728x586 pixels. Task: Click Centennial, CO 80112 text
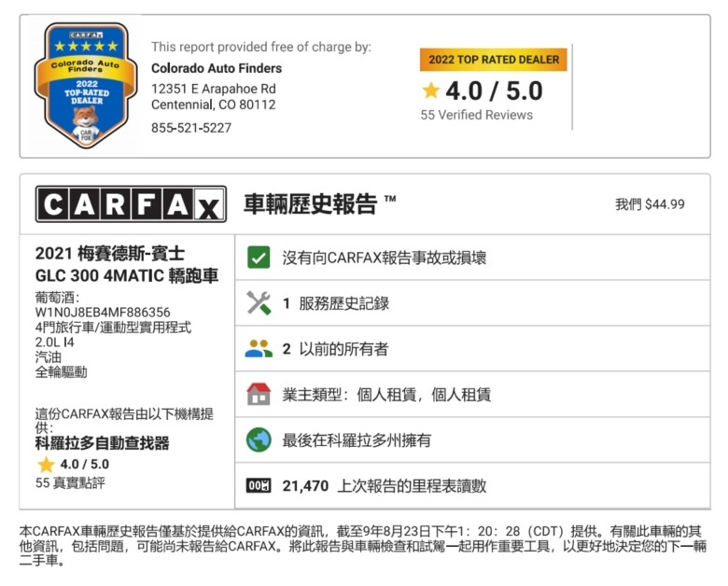(214, 105)
